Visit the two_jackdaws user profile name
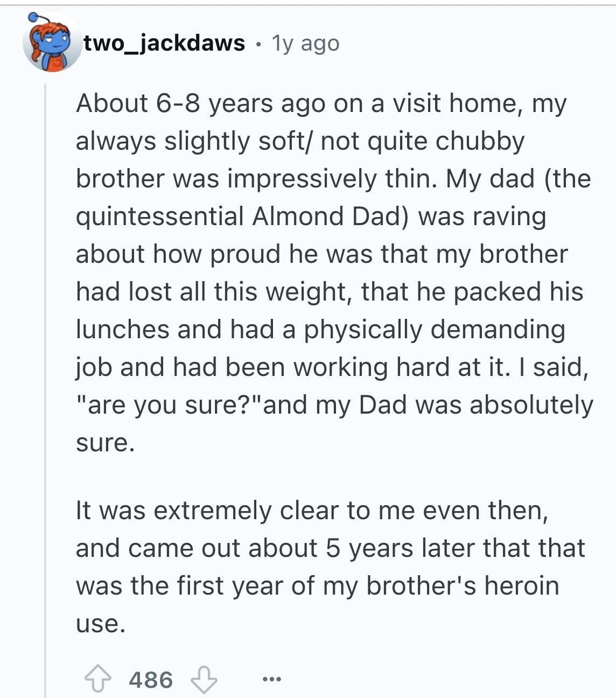The image size is (616, 698). tap(165, 43)
